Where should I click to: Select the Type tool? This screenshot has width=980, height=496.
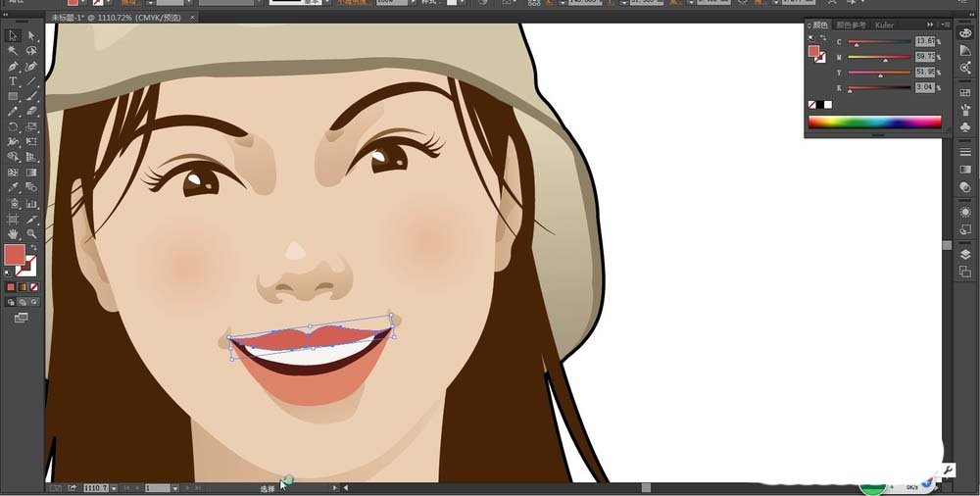point(13,81)
